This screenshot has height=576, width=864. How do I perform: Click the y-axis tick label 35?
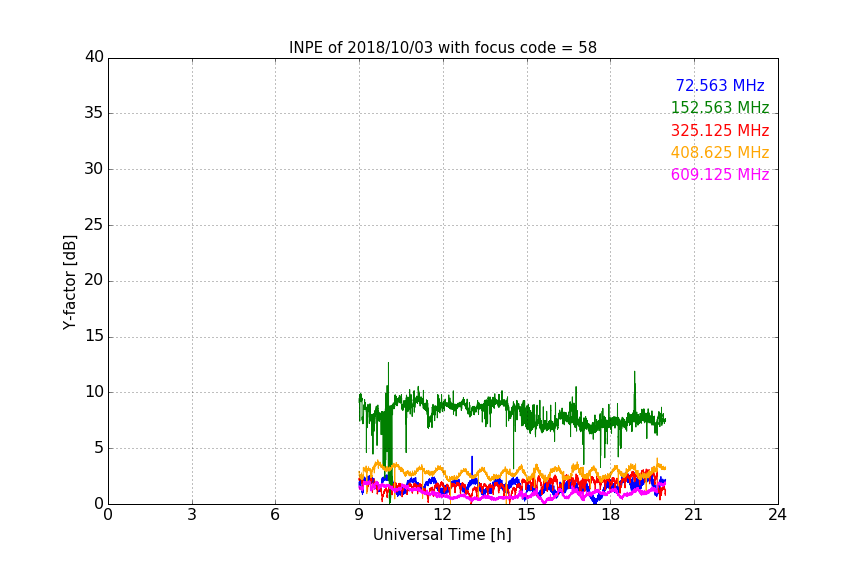click(x=94, y=113)
